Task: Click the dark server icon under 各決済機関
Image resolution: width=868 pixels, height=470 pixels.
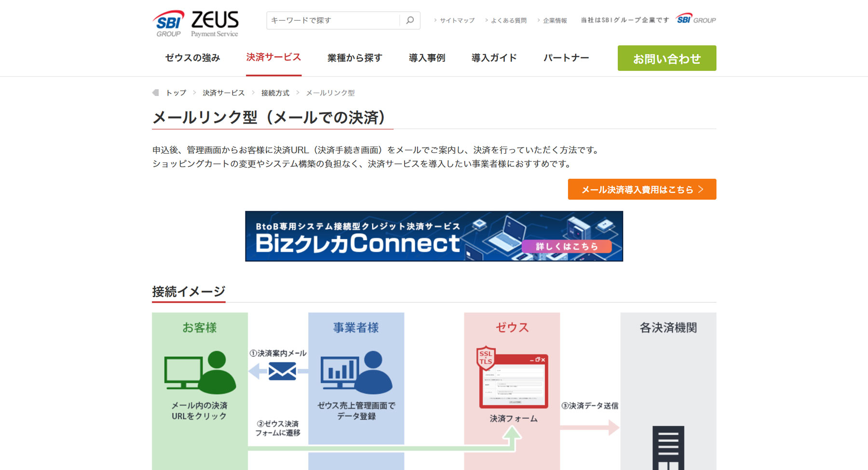Action: (x=668, y=448)
